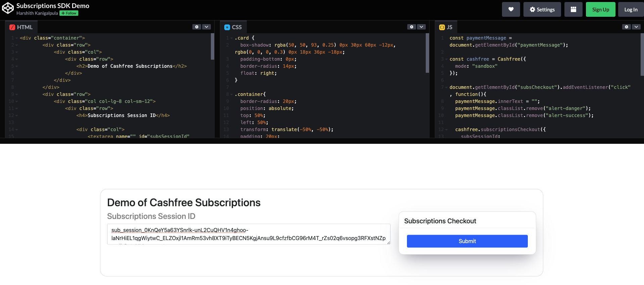Viewport: 644px width, 285px height.
Task: Collapse JS line 3 Cashfree block
Action: click(x=446, y=59)
